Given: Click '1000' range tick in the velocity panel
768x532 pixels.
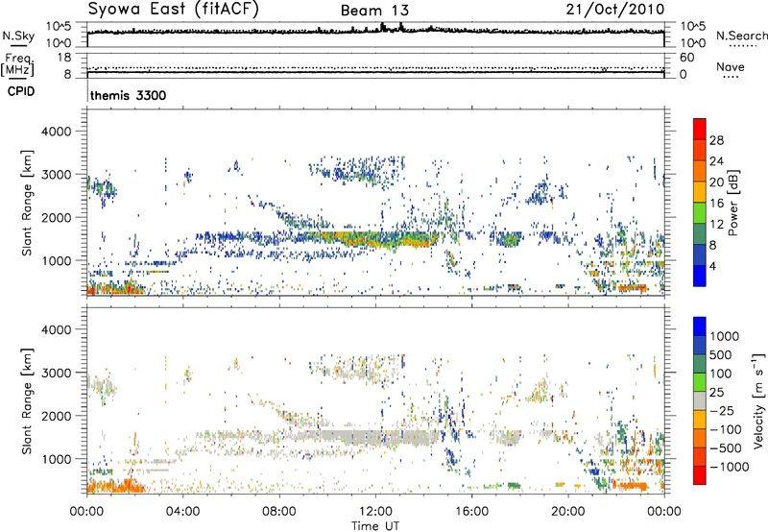Looking at the screenshot, I should tap(57, 459).
